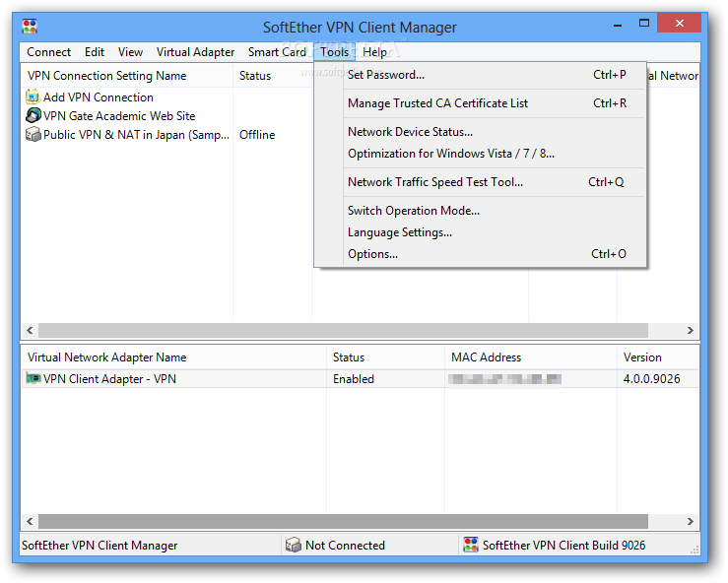Click the connection list horizontal scrollbar thumb

[x=343, y=330]
